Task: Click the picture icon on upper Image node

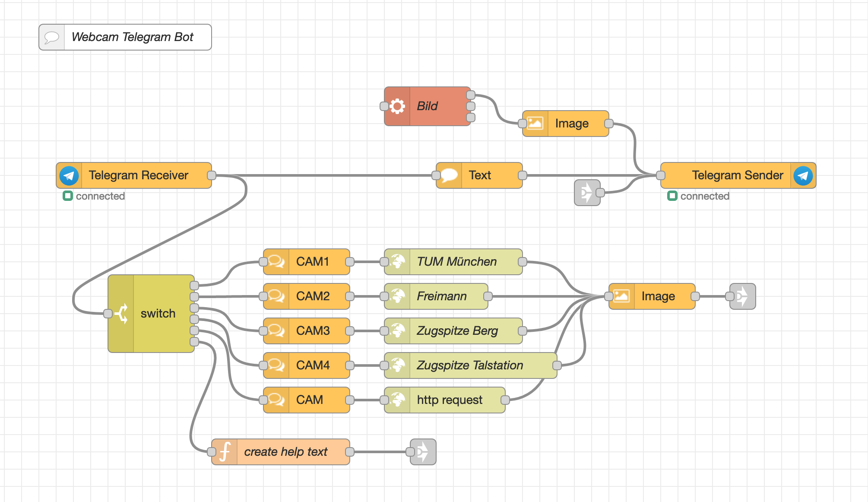Action: click(535, 124)
